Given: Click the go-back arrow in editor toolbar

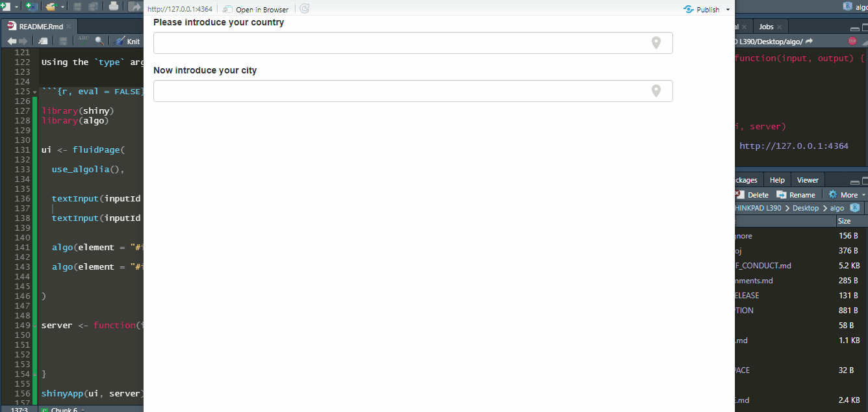Looking at the screenshot, I should pos(11,41).
